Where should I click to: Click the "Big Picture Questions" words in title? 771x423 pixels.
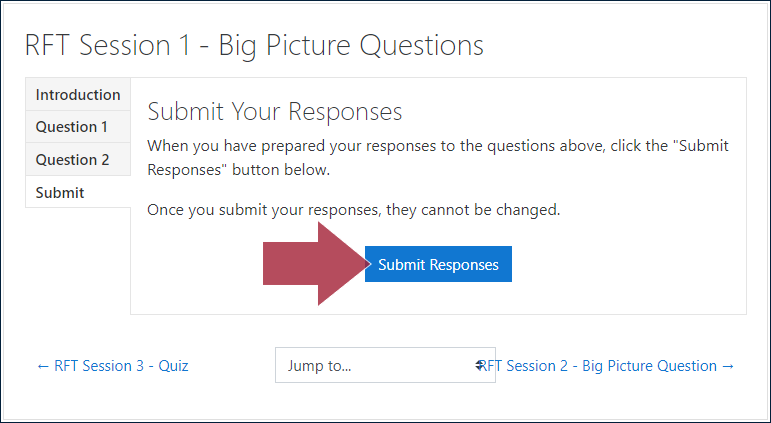[351, 46]
